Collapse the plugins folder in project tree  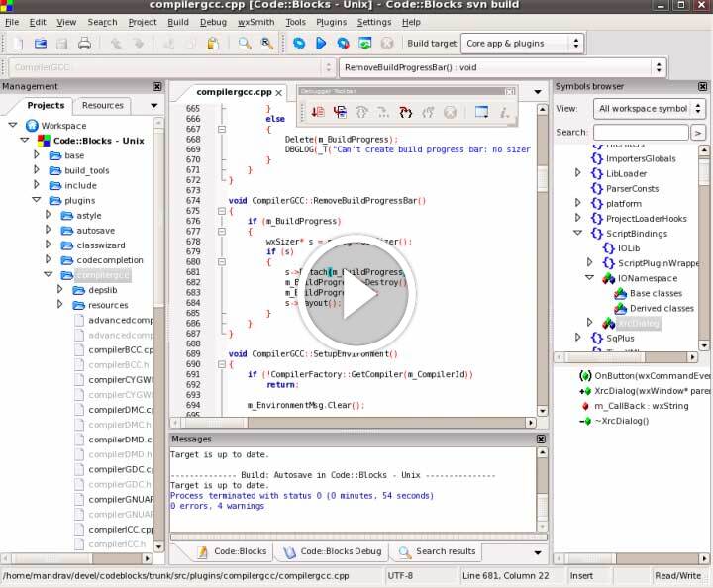click(38, 200)
